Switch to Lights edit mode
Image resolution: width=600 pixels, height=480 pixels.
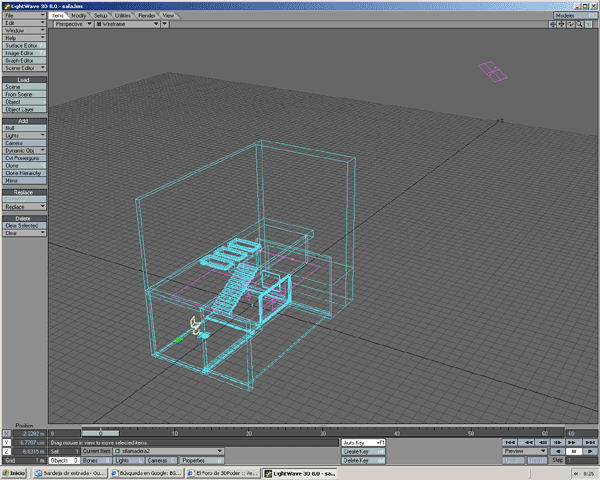tap(128, 460)
